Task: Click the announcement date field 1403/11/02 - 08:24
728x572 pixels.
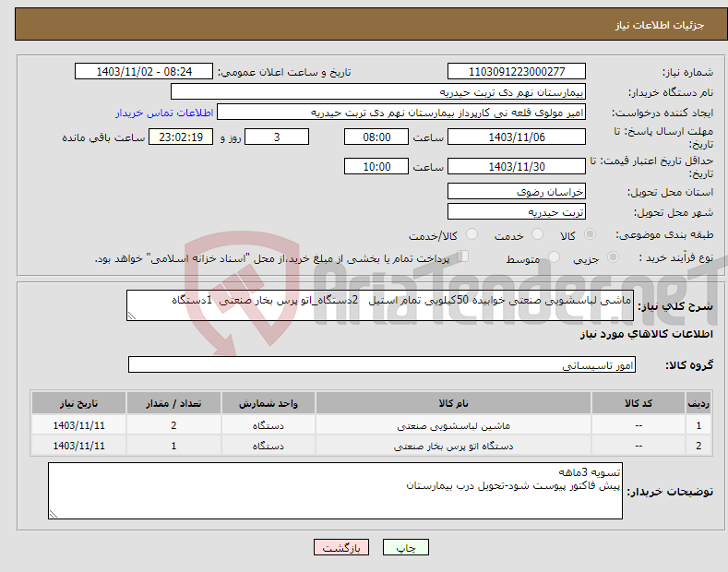Action: pyautogui.click(x=144, y=72)
